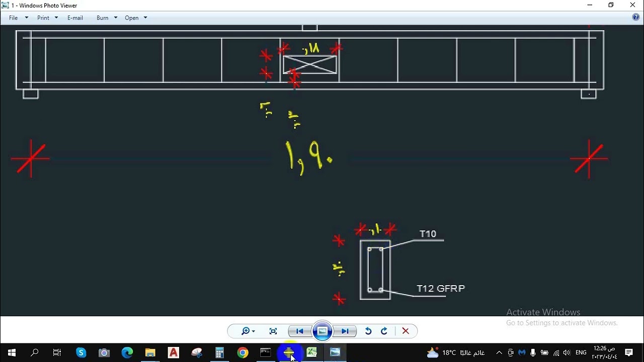Image resolution: width=644 pixels, height=362 pixels.
Task: Open File Explorer from taskbar
Action: click(150, 352)
